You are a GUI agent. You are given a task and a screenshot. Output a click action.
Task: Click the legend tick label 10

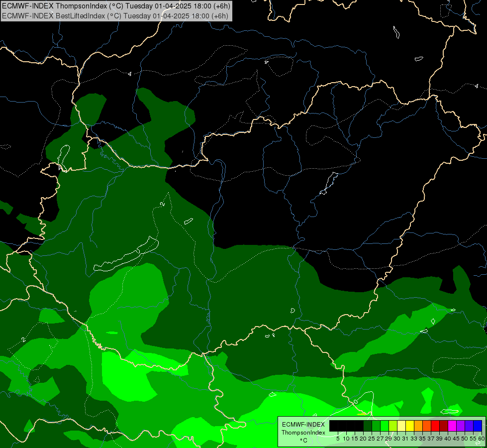[346, 439]
